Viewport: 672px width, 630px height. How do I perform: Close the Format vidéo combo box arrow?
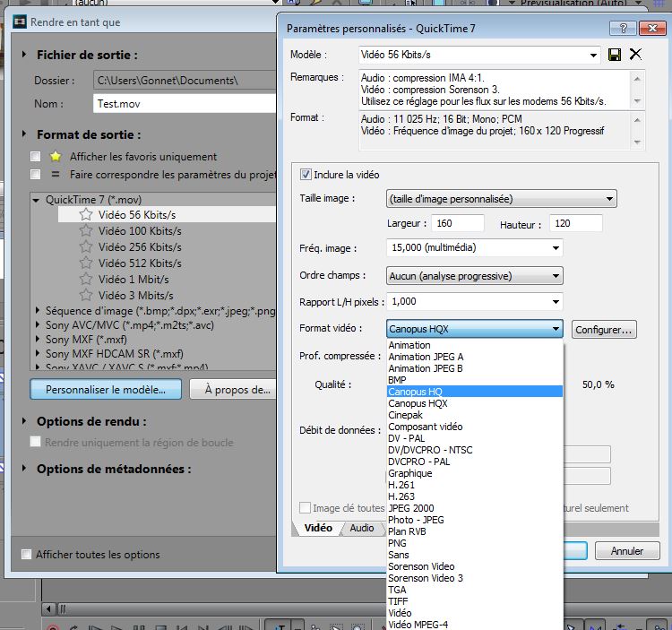(556, 329)
